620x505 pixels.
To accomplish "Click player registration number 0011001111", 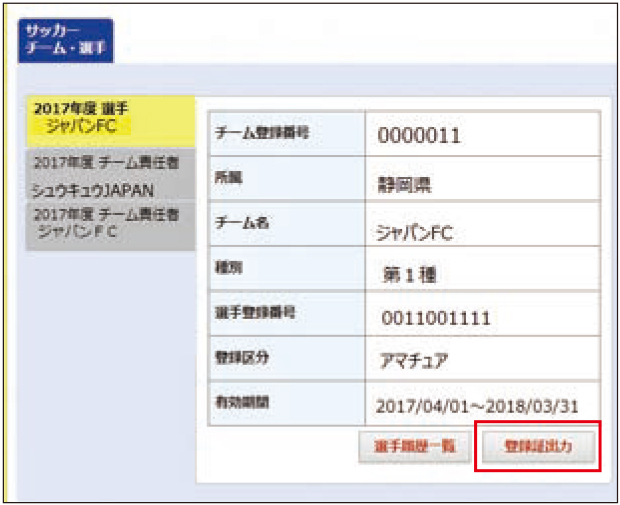I will click(x=434, y=318).
